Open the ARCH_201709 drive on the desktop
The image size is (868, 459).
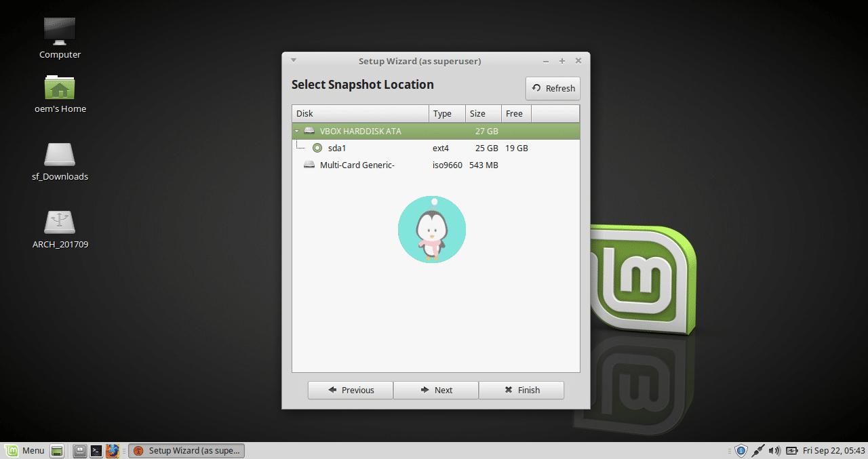coord(60,221)
